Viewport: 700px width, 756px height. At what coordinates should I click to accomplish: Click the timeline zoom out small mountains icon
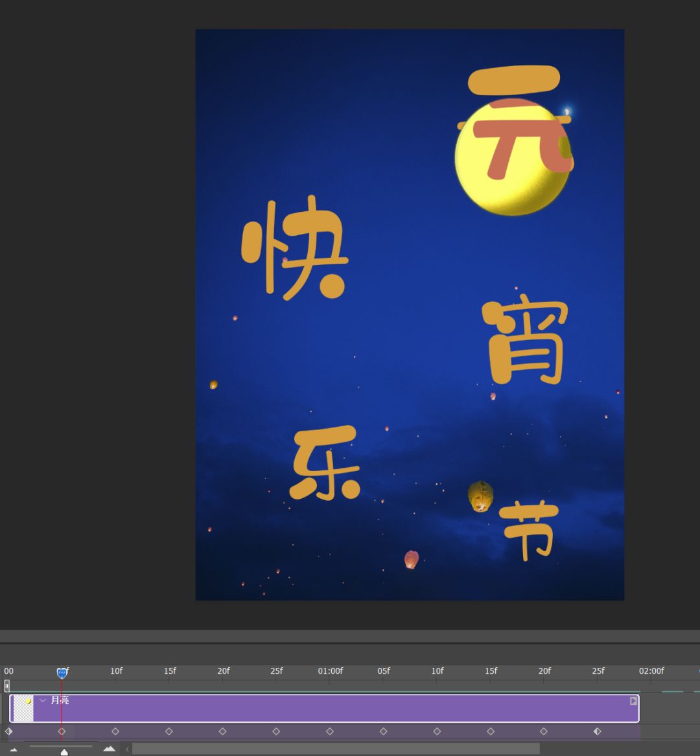pyautogui.click(x=14, y=750)
